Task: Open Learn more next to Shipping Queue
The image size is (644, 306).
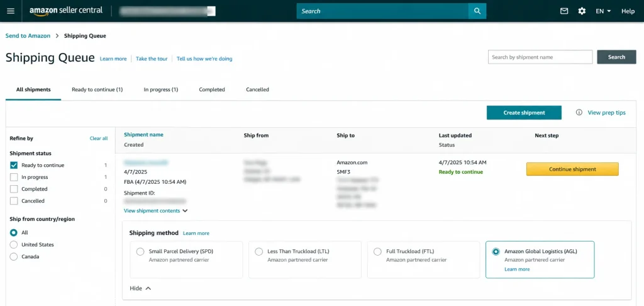Action: 113,59
